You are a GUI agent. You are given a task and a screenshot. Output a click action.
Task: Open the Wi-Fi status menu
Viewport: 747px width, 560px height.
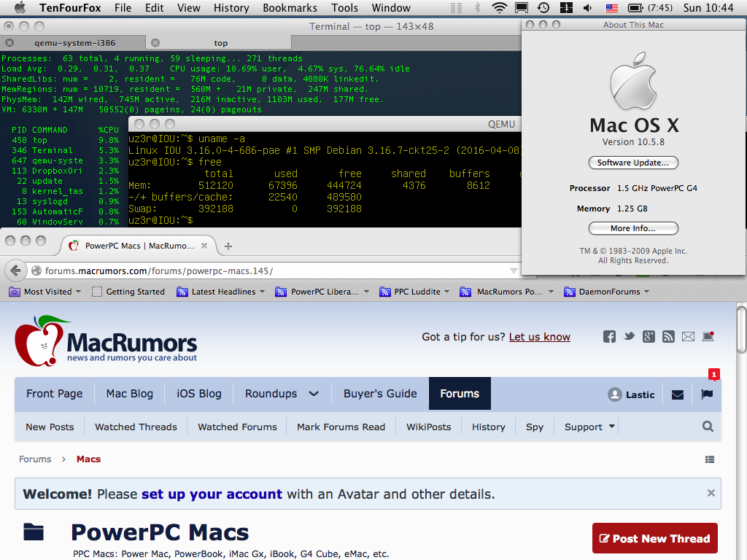click(499, 7)
